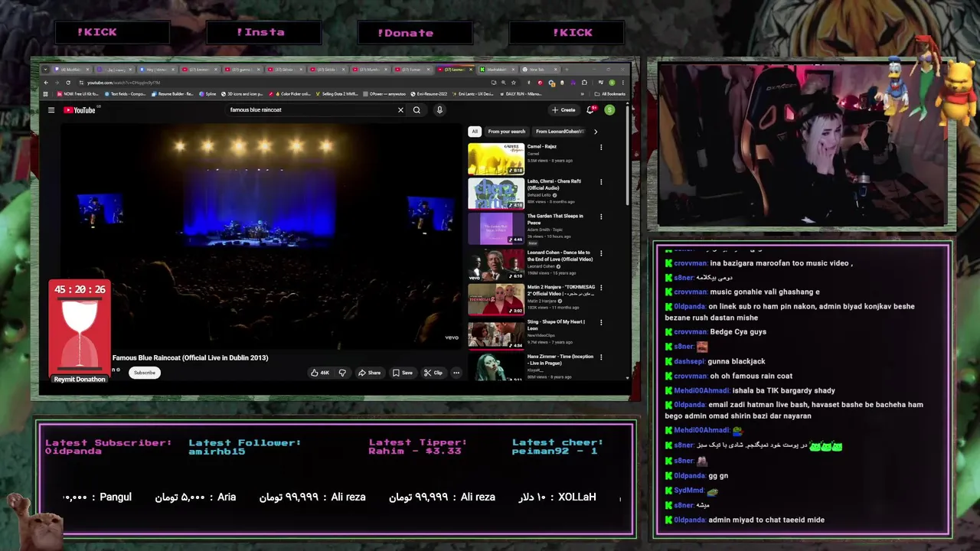Play the Camel - Rajaz thumbnail
The height and width of the screenshot is (551, 980).
[496, 159]
